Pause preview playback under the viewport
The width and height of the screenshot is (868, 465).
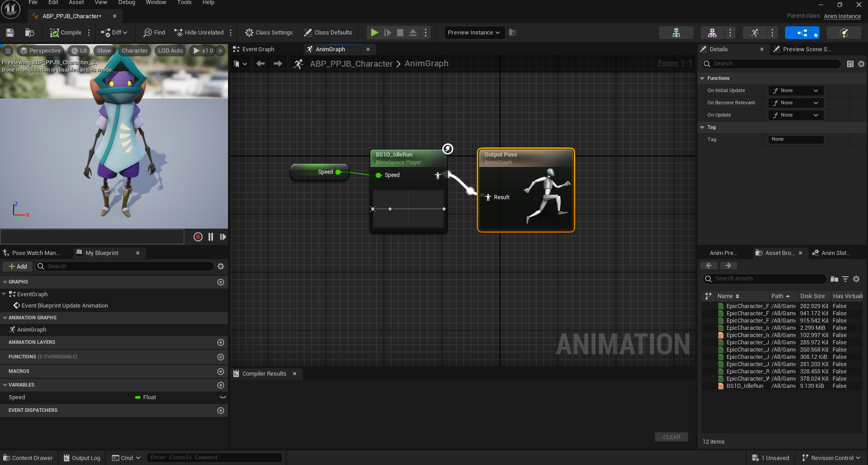(211, 237)
